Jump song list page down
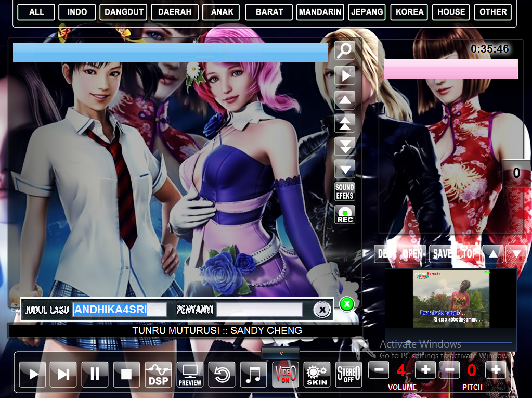This screenshot has height=398, width=532. tap(345, 146)
